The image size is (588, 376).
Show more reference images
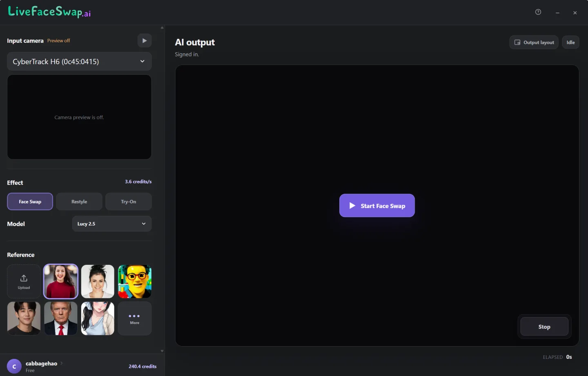point(135,318)
